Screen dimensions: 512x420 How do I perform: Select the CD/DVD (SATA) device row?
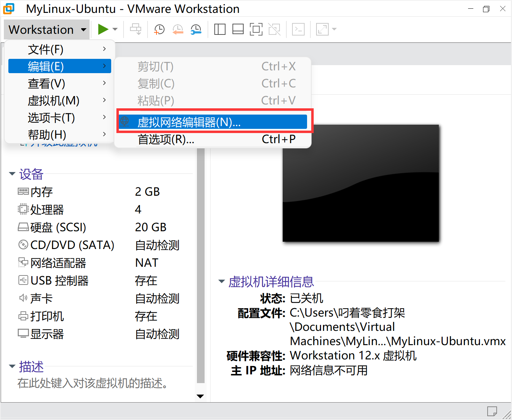pyautogui.click(x=105, y=245)
